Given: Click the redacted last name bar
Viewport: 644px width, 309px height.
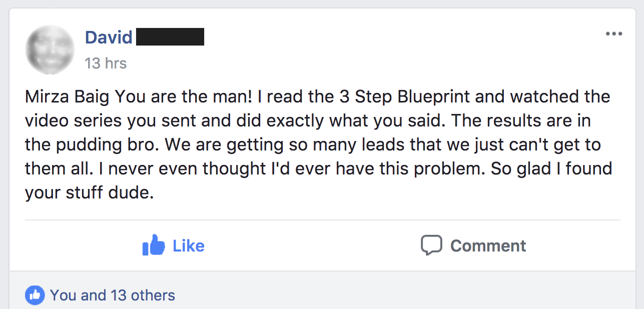Looking at the screenshot, I should point(170,37).
